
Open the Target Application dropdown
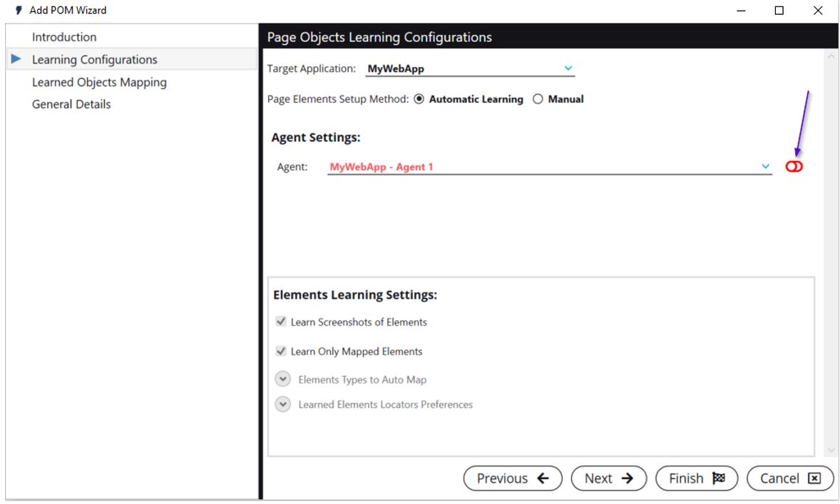[470, 68]
